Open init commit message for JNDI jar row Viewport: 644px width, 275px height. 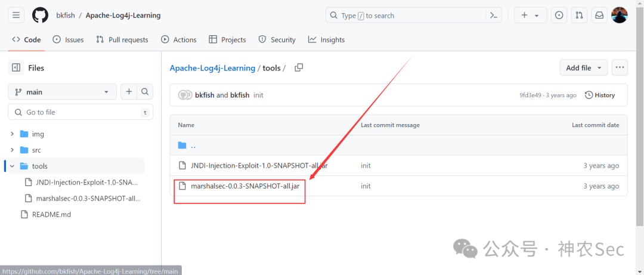(366, 166)
